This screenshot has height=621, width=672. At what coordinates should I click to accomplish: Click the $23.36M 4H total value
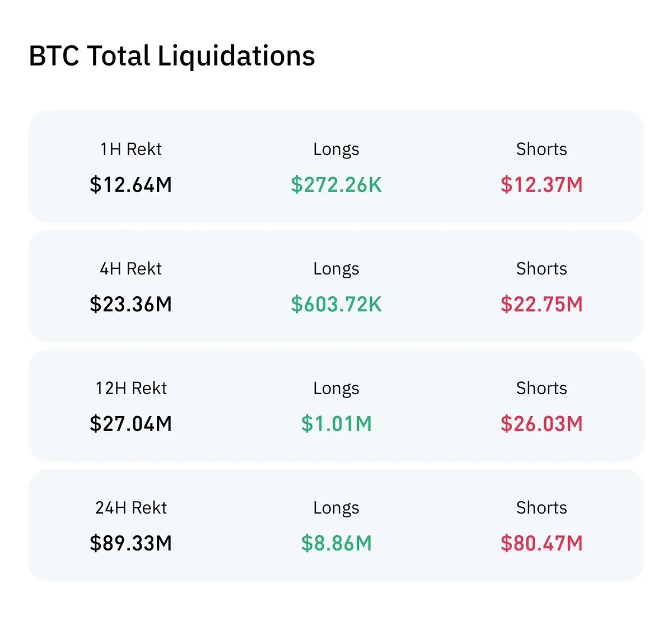(131, 305)
